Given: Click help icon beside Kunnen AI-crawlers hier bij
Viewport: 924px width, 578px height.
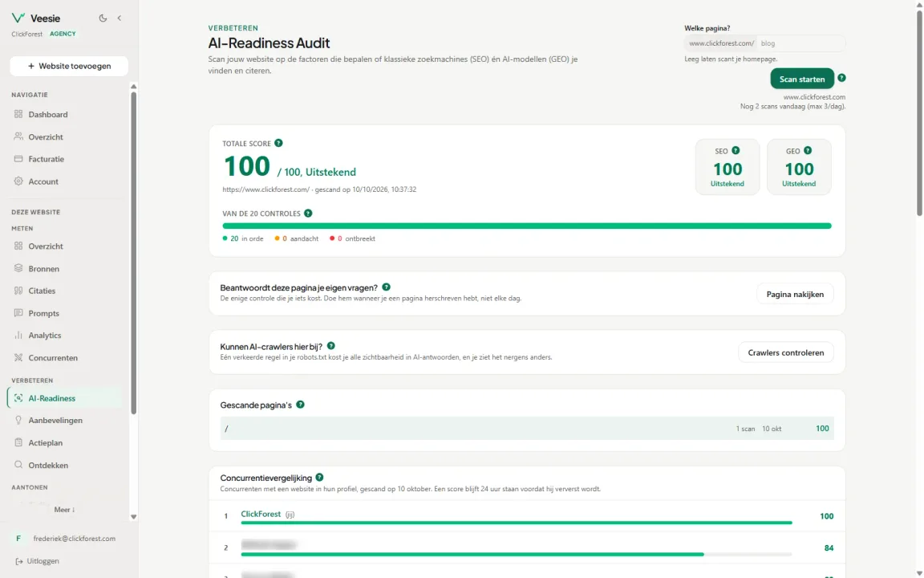Looking at the screenshot, I should pos(331,346).
